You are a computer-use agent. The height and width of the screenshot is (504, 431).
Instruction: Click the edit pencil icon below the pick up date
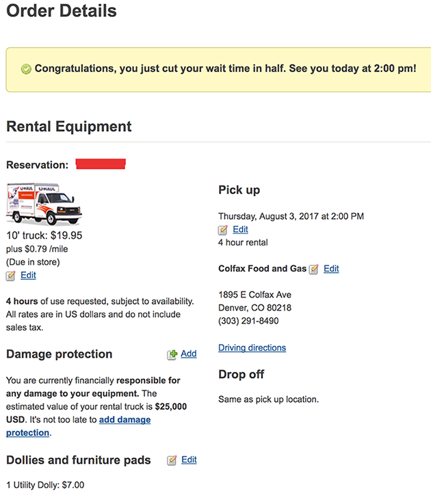222,230
